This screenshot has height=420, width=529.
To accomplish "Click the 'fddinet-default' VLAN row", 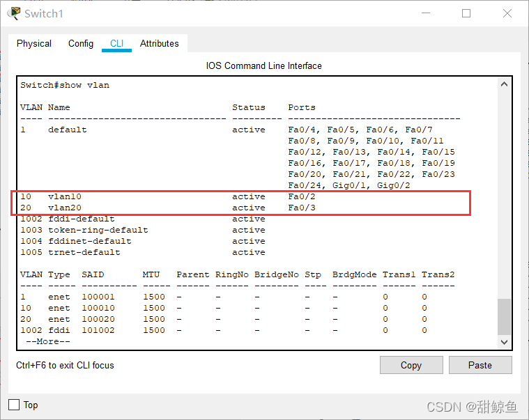I will pyautogui.click(x=143, y=241).
